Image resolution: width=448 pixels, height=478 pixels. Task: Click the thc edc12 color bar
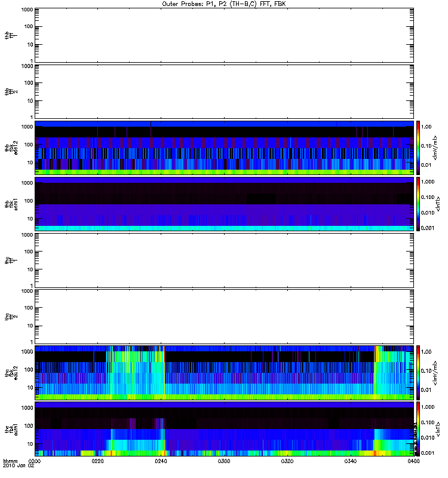[x=418, y=373]
